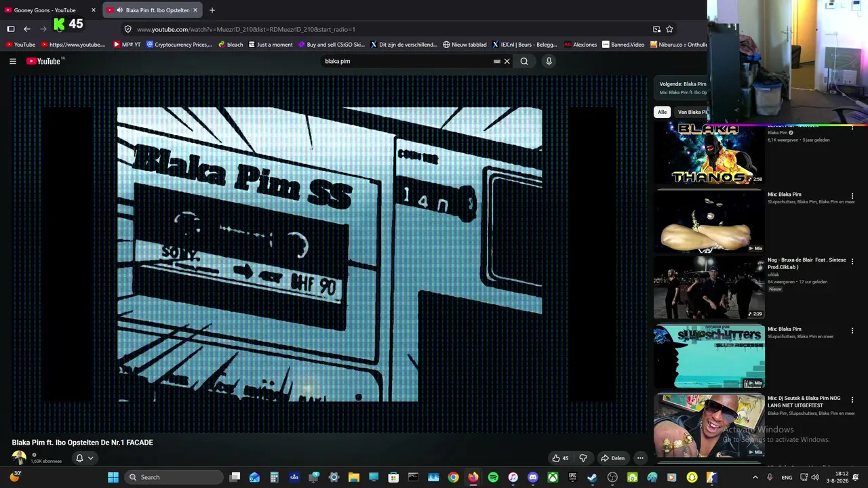868x488 pixels.
Task: Click the video player to pause playback
Action: click(330, 254)
